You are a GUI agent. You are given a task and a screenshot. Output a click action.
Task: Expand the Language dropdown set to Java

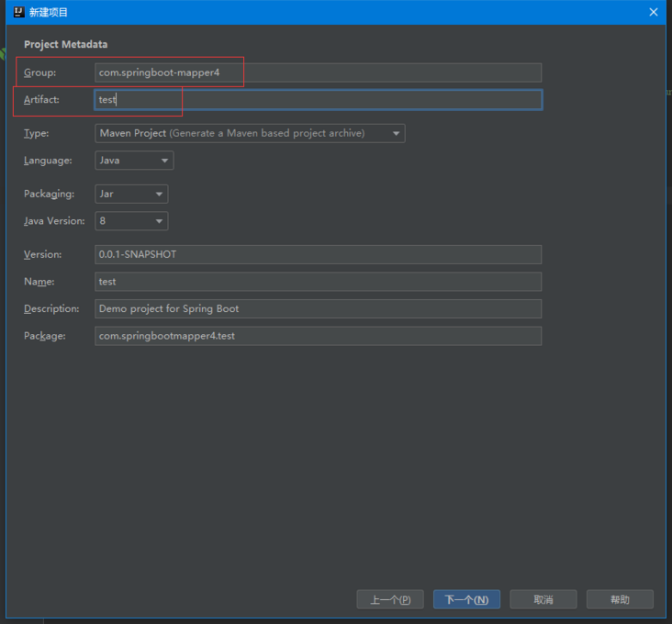coord(134,161)
